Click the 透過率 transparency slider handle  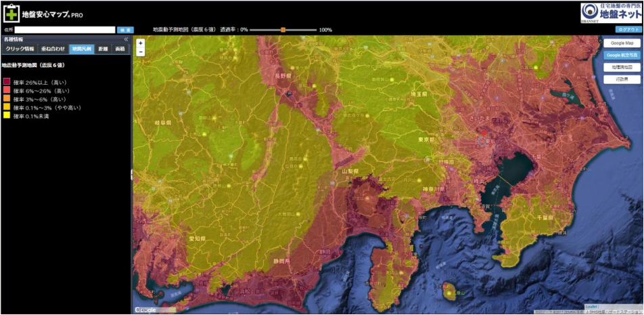coord(283,30)
